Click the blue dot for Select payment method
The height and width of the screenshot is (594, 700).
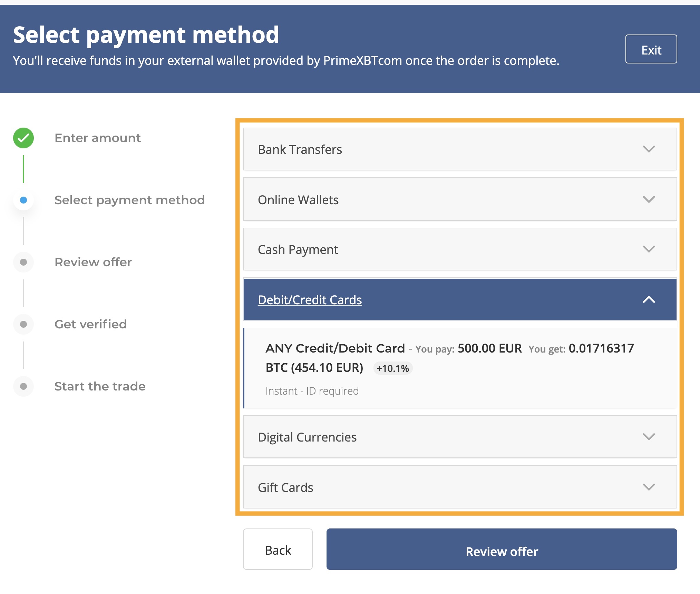coord(23,200)
